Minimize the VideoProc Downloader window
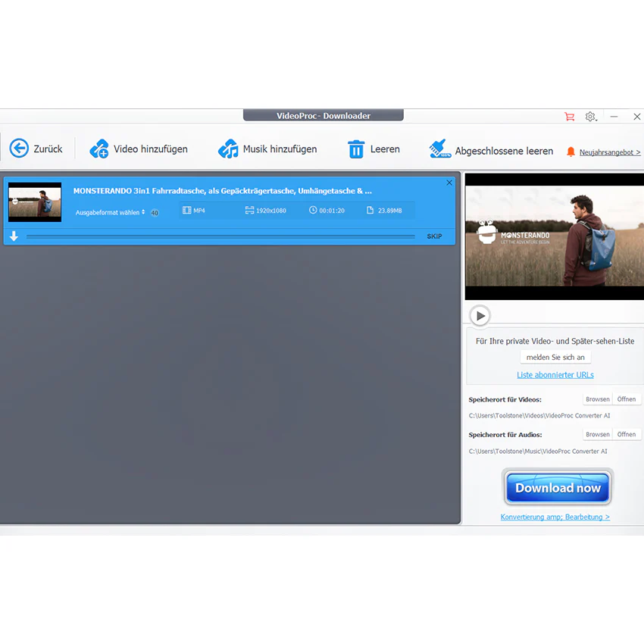Image resolution: width=644 pixels, height=644 pixels. click(x=614, y=117)
